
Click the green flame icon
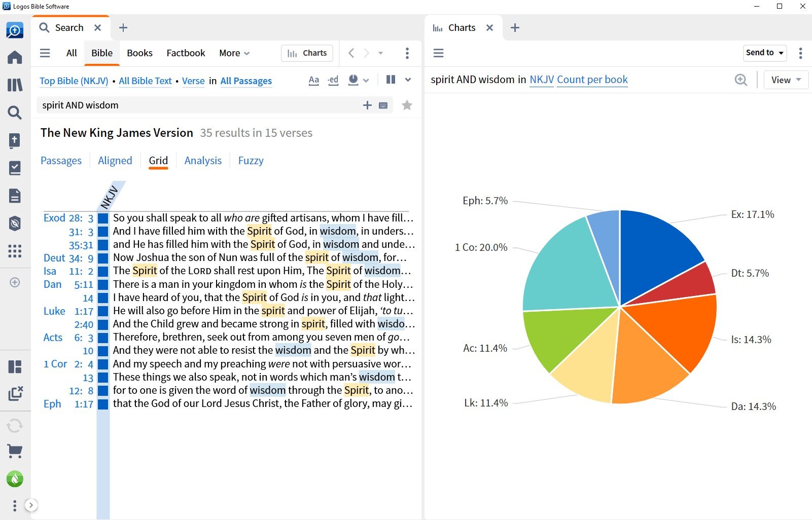[x=15, y=479]
